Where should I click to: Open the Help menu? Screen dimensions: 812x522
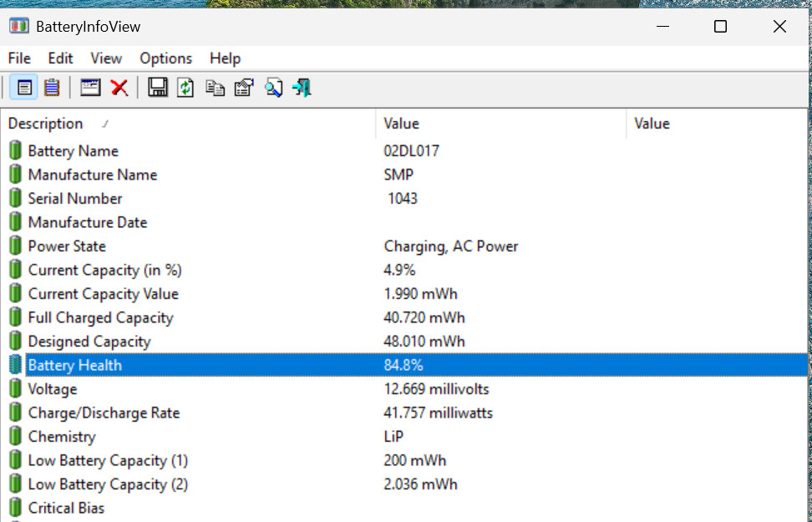point(225,58)
